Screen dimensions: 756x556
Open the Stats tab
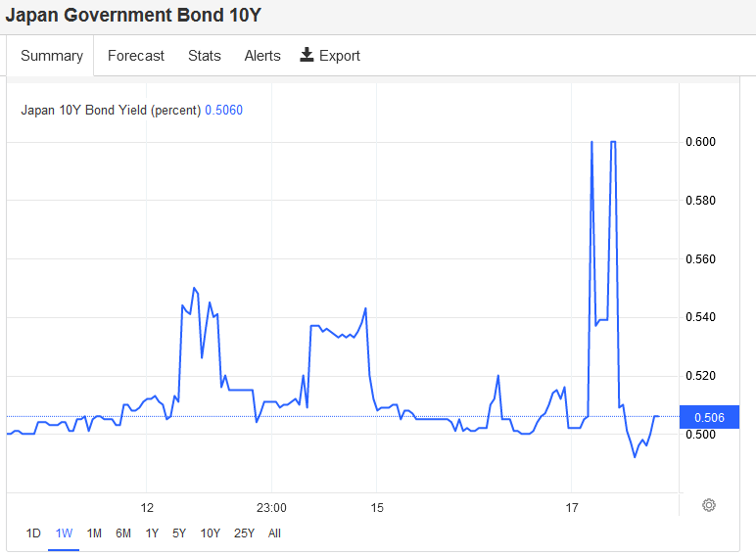tap(205, 56)
